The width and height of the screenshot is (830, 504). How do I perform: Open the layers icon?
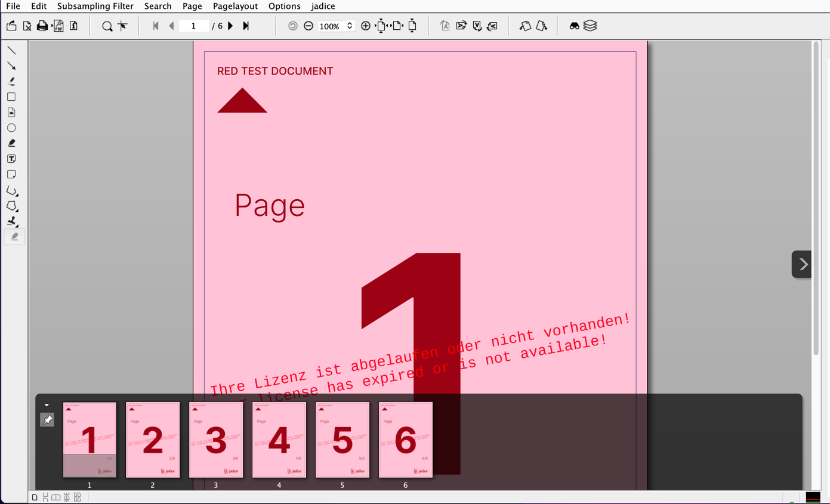pyautogui.click(x=590, y=26)
